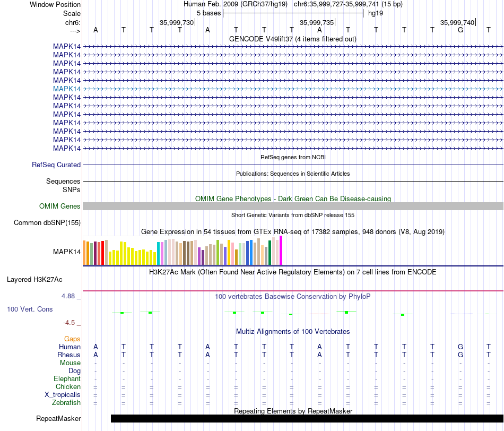The height and width of the screenshot is (431, 504).
Task: Click the maroon GTEx expression bar
Action: [95, 253]
